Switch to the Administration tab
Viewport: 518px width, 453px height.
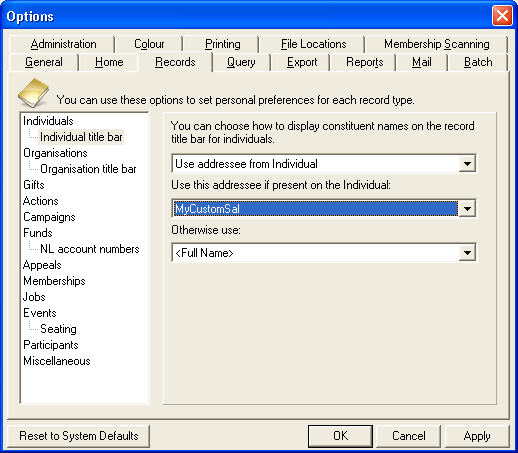click(x=63, y=44)
